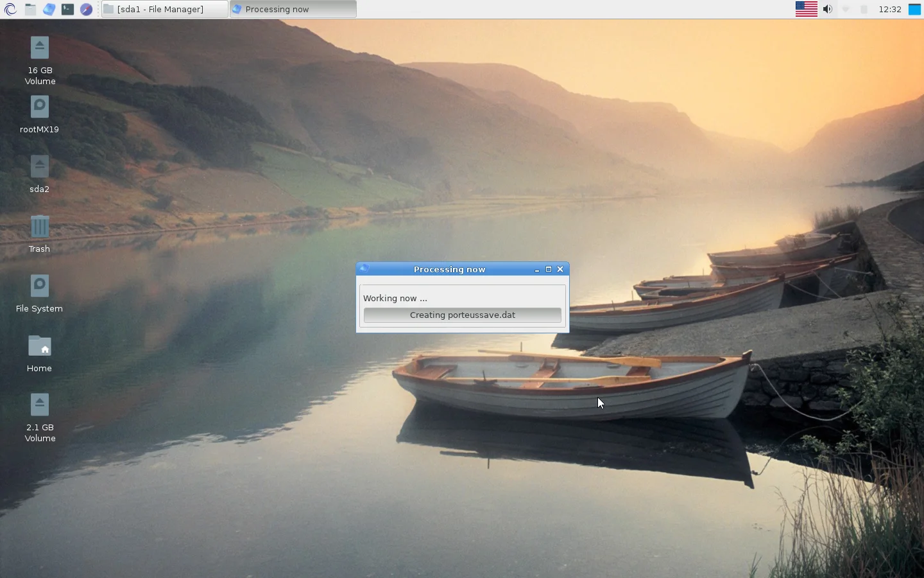This screenshot has height=578, width=924.
Task: Open the window menu icon of Processing now dialog
Action: point(364,269)
